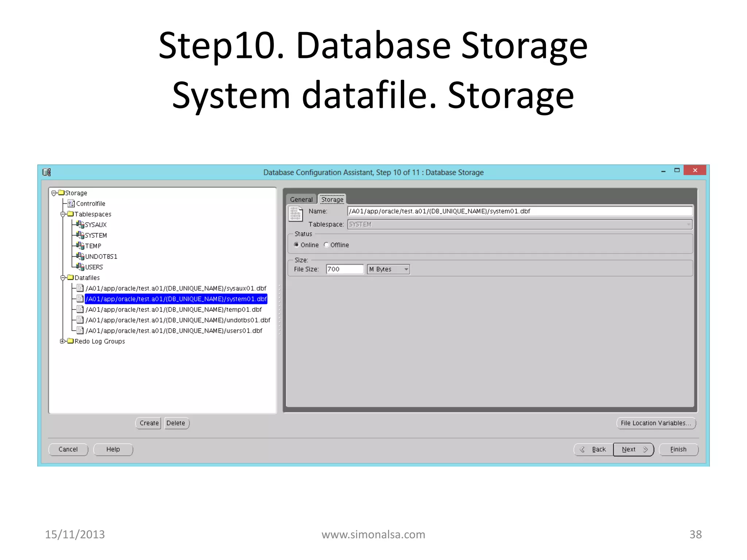Click the Help button
This screenshot has height=560, width=747.
113,449
